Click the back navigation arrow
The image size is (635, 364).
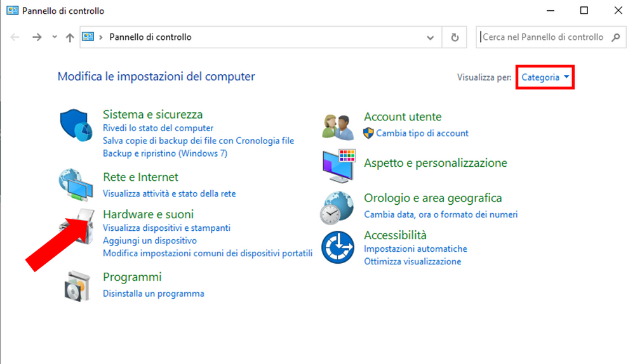15,37
